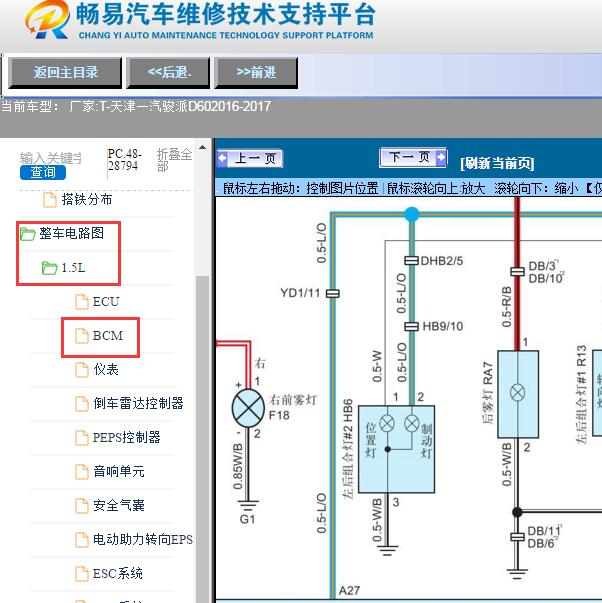Screen dimensions: 602x603
Task: Click the 后雾灯 RA7 lamp symbol
Action: coord(517,393)
